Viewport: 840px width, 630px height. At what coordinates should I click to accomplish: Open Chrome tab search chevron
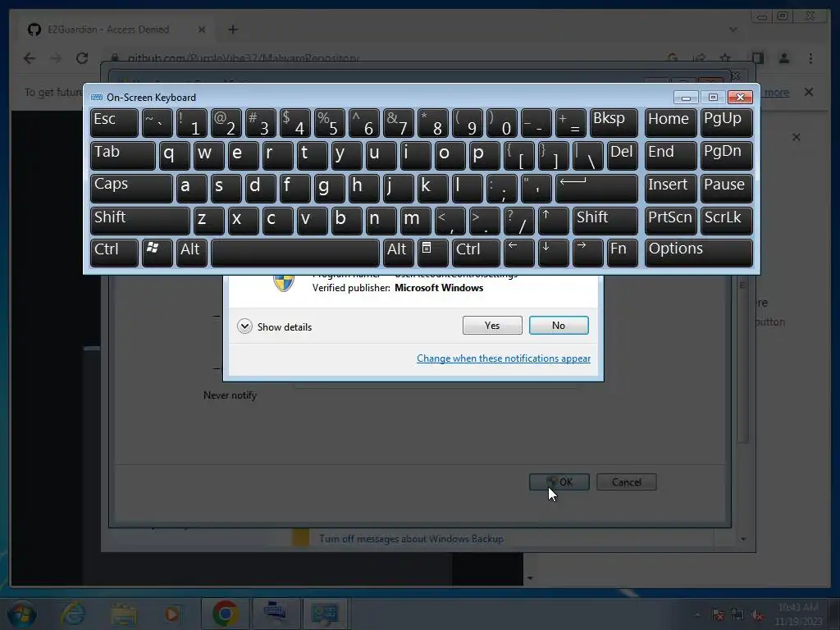pyautogui.click(x=733, y=30)
